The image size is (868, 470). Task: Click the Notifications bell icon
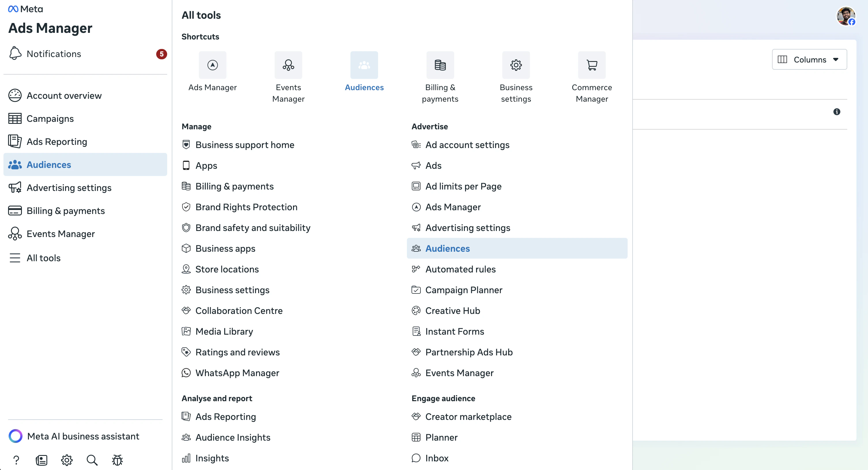15,53
